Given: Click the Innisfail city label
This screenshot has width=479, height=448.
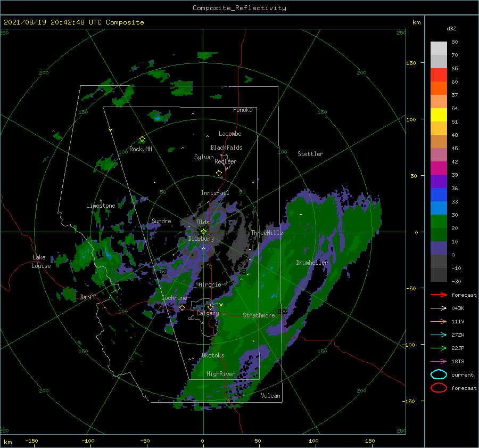Looking at the screenshot, I should (x=215, y=193).
